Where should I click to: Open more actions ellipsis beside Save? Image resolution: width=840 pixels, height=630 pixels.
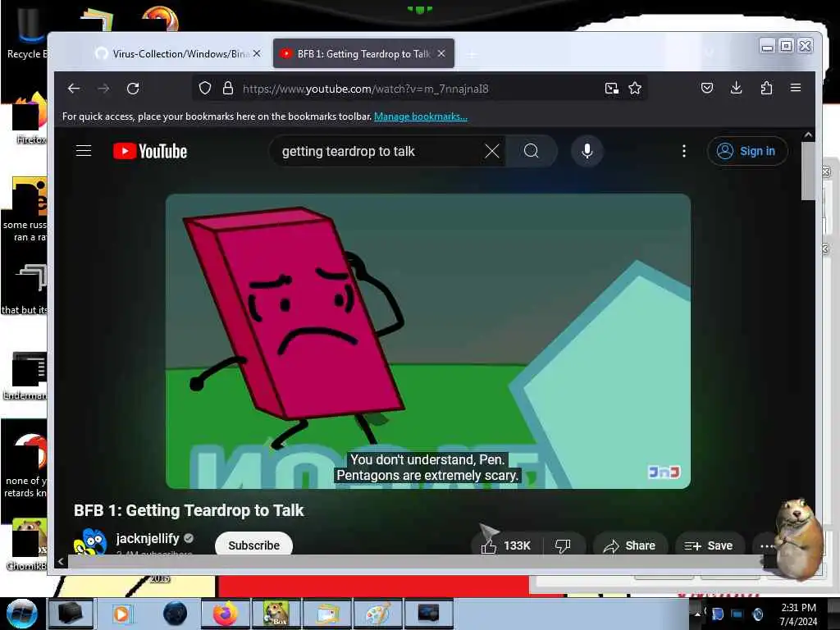coord(767,546)
